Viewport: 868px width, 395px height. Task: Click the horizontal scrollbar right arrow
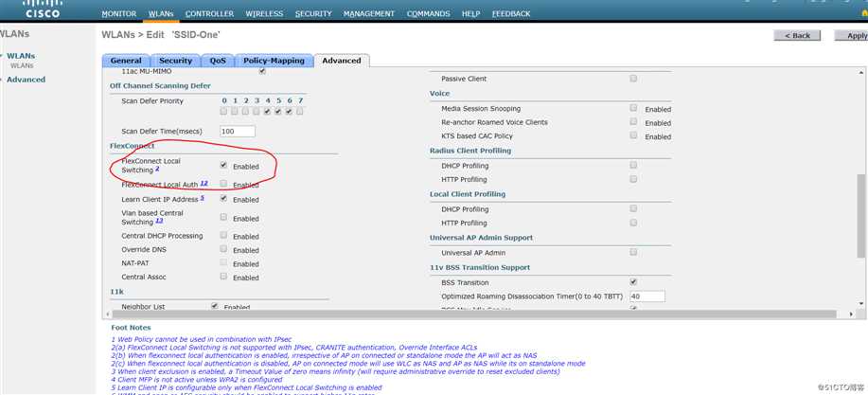click(851, 314)
